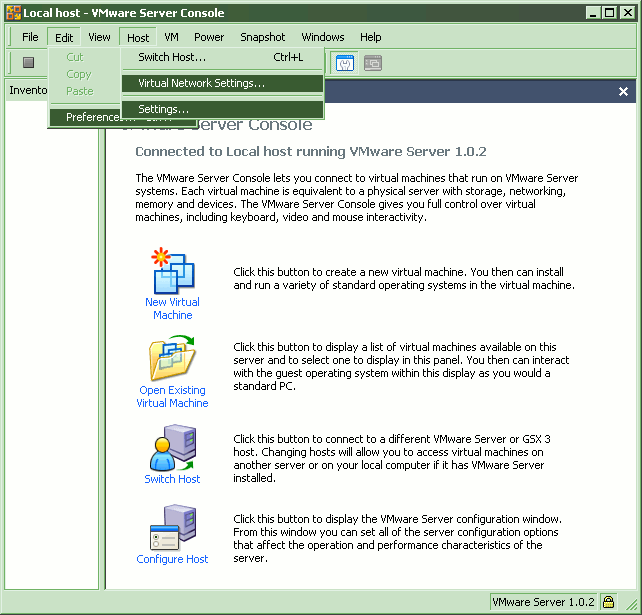Image resolution: width=642 pixels, height=615 pixels.
Task: Open the Help menu
Action: click(x=371, y=37)
